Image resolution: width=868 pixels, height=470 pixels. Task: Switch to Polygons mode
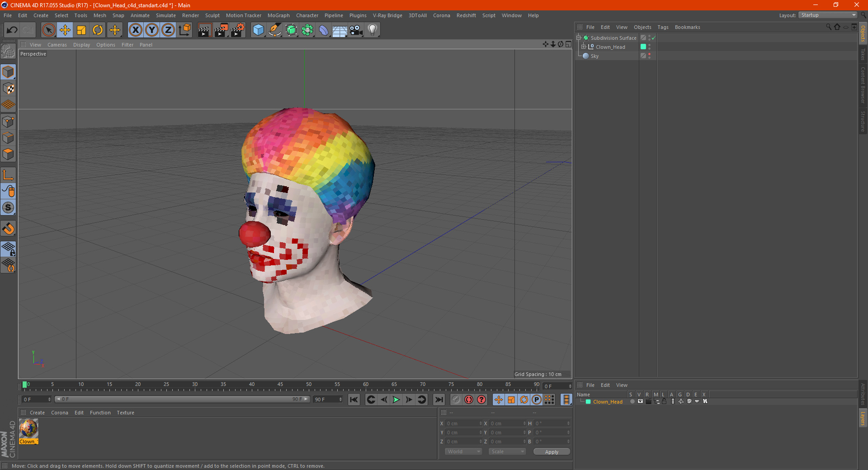[x=8, y=154]
